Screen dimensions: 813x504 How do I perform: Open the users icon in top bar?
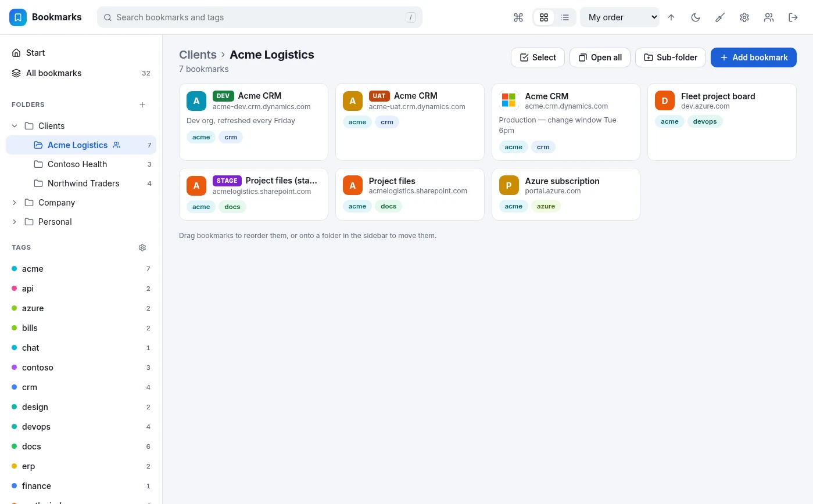tap(769, 17)
